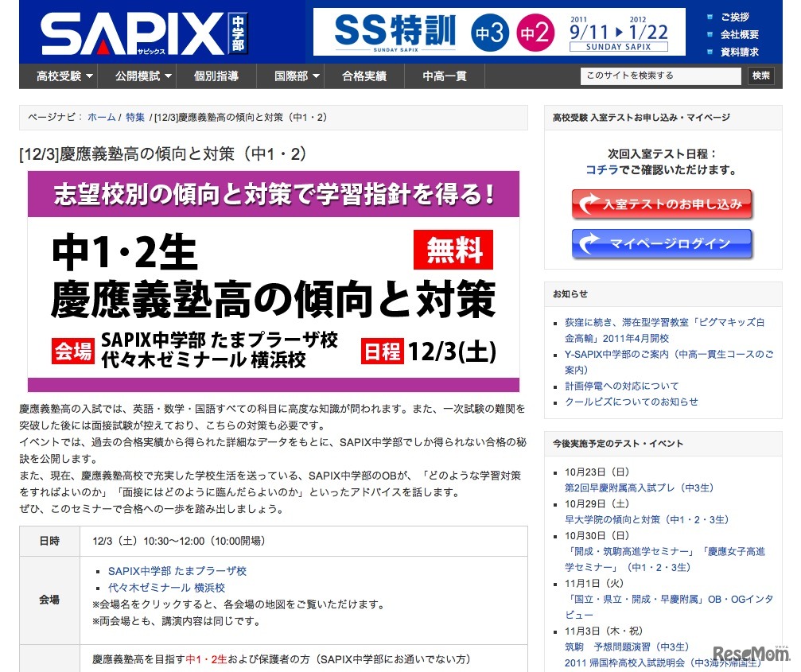This screenshot has height=672, width=801.
Task: Open the 個別指導 menu item
Action: pos(216,76)
